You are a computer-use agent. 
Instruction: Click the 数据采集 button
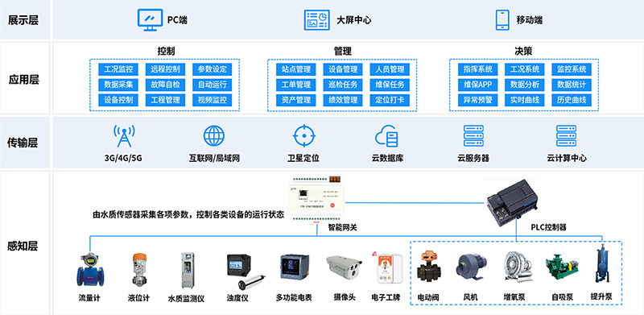click(x=118, y=85)
